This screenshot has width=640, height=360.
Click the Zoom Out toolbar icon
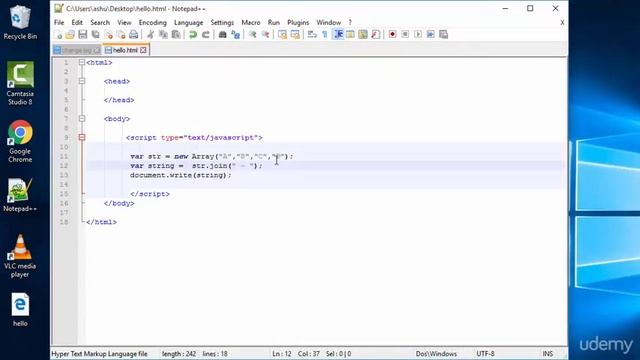click(265, 35)
